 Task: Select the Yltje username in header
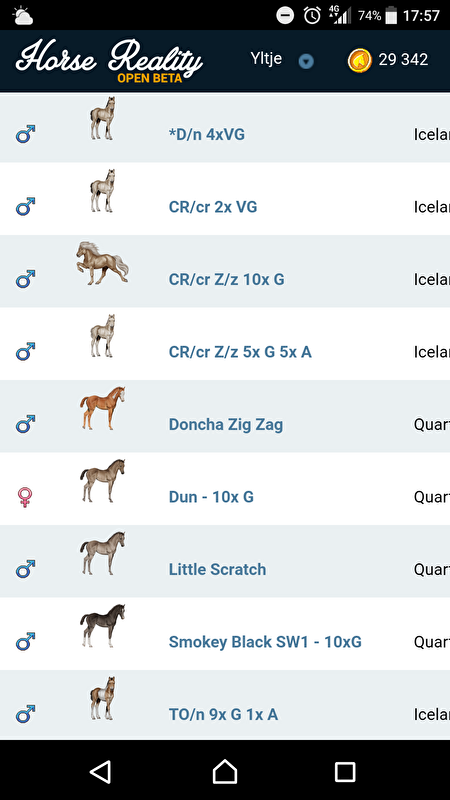tap(266, 59)
